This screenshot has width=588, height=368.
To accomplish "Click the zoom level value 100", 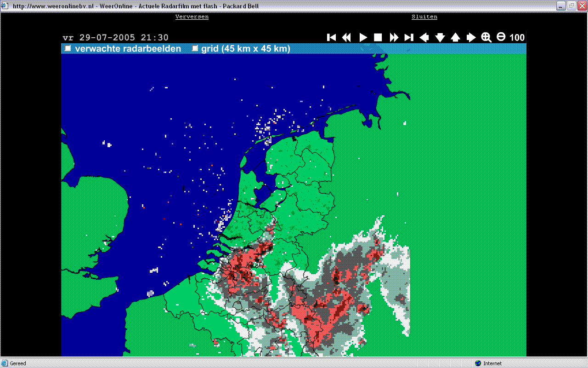I will 517,38.
